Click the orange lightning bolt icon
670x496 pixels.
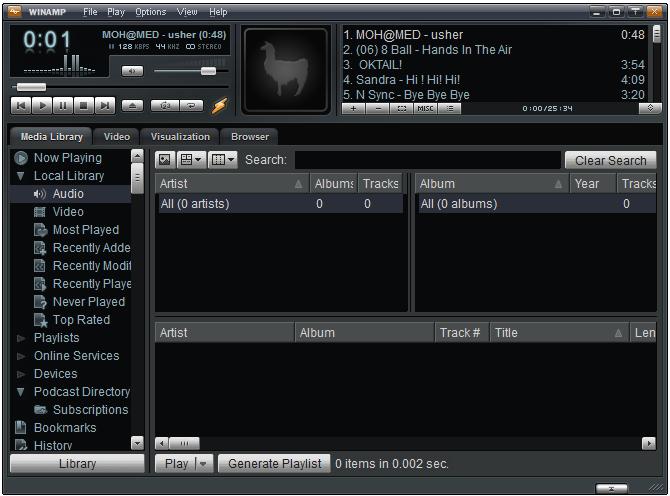[x=220, y=105]
